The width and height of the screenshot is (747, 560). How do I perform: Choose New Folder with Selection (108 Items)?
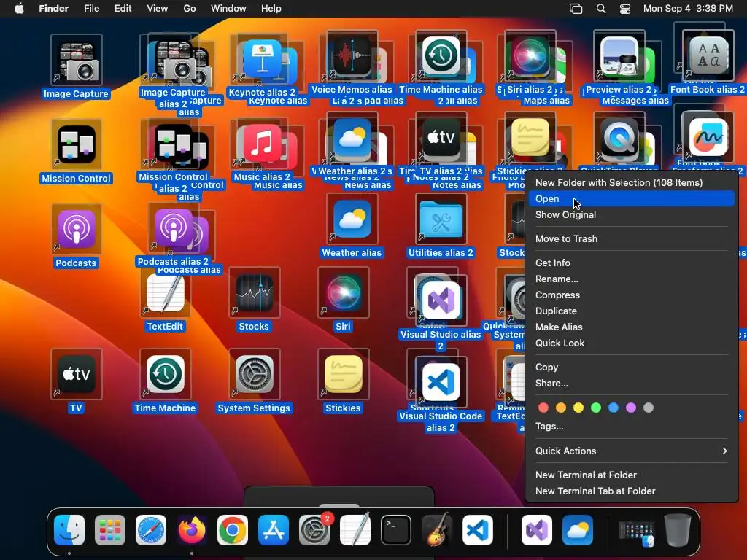tap(631, 182)
